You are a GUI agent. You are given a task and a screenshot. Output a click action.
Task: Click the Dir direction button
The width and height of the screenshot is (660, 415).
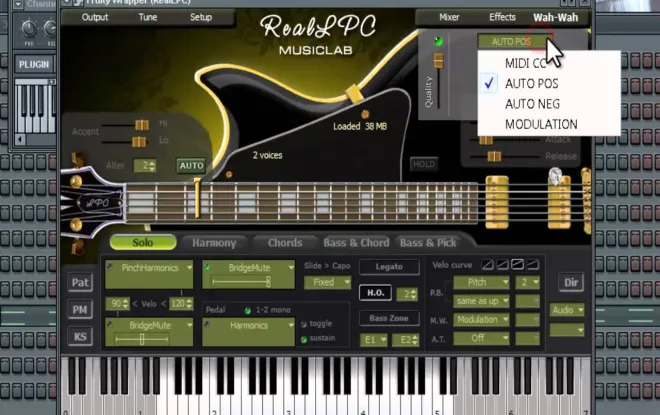571,282
